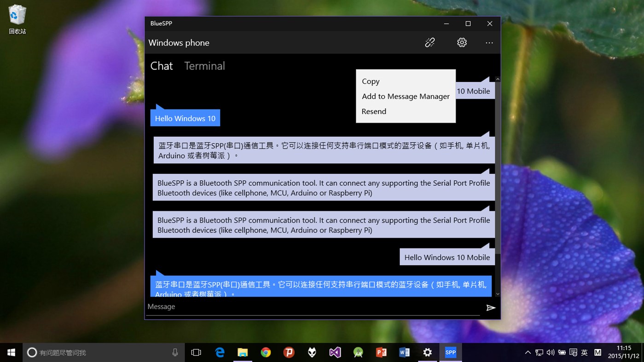Open Android Studio from the taskbar

[358, 352]
